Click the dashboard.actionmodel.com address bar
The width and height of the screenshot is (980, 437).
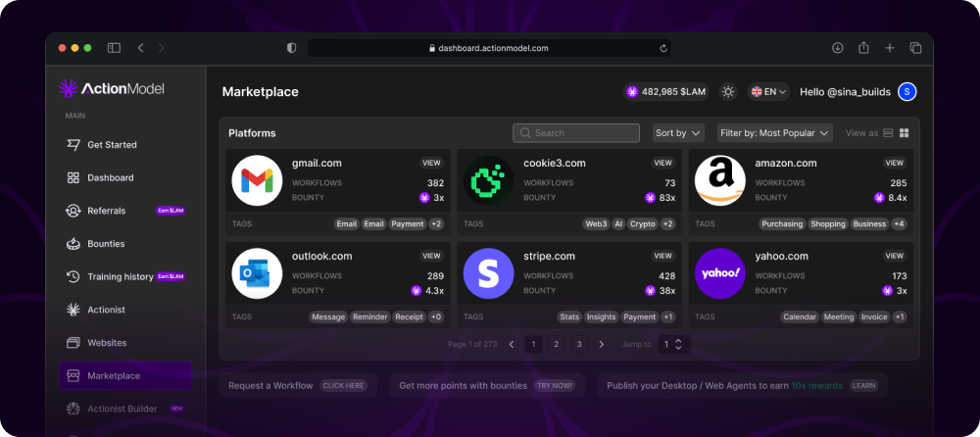click(x=489, y=48)
